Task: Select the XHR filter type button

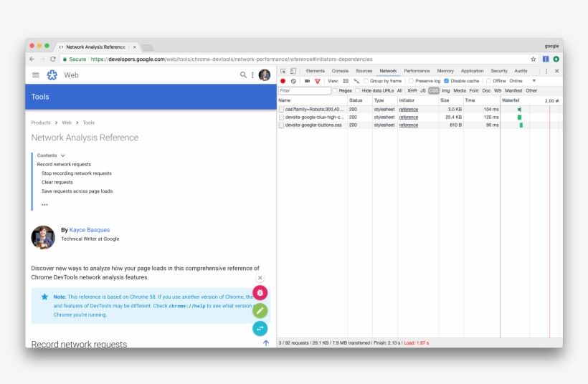Action: click(x=412, y=91)
